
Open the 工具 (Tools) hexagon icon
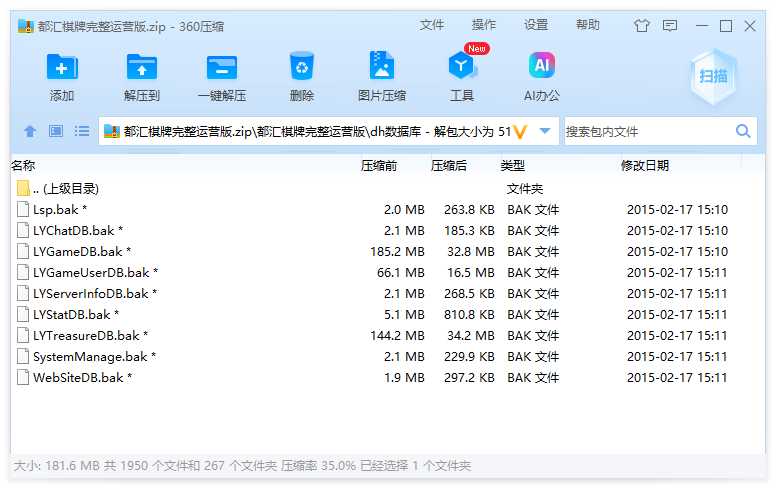point(461,65)
